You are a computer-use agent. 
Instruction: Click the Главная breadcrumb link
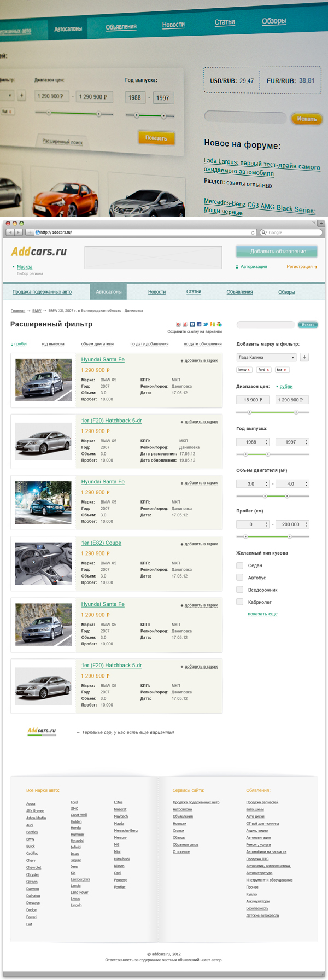(x=18, y=311)
